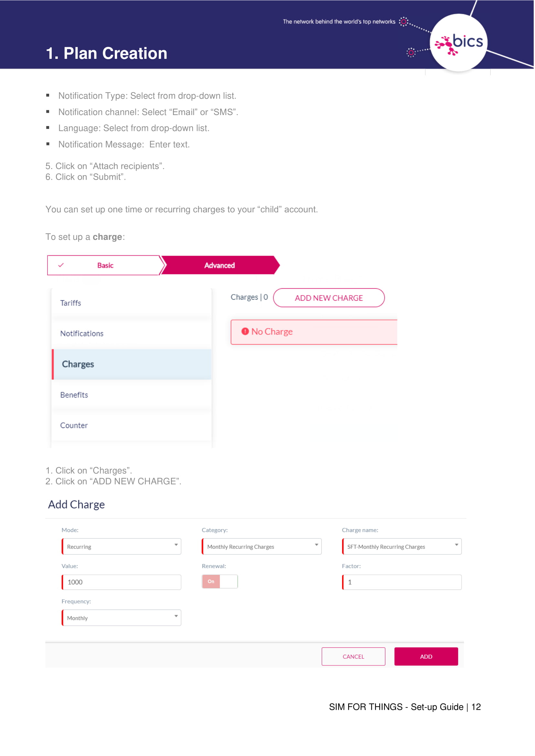The height and width of the screenshot is (756, 535).
Task: Open the Notifications sidebar section
Action: point(82,333)
